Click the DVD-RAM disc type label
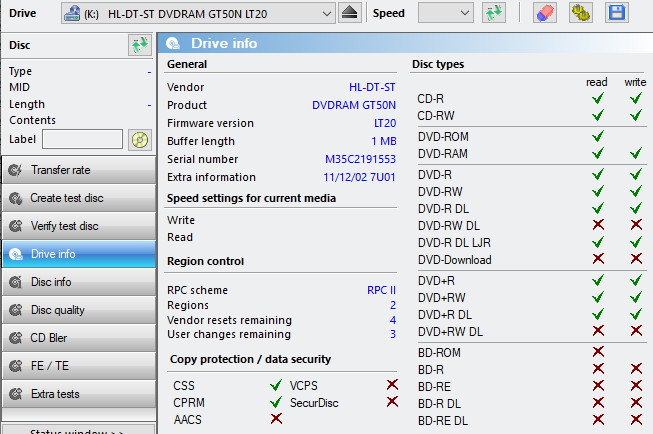Image resolution: width=653 pixels, height=434 pixels. 443,154
